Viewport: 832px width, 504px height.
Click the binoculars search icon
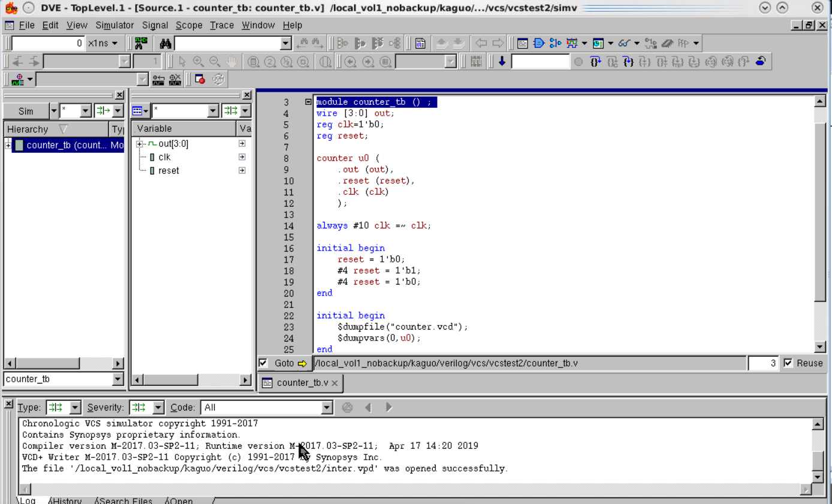point(166,43)
